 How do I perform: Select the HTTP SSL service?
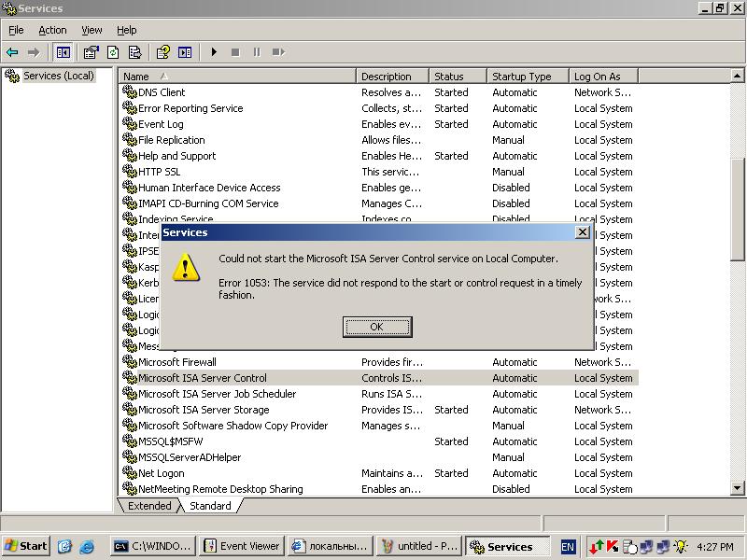coord(159,172)
